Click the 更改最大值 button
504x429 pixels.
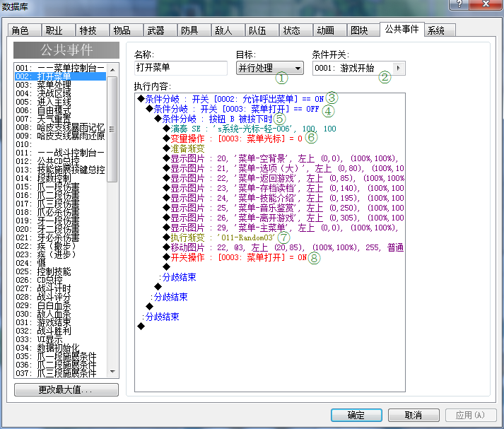click(x=66, y=390)
